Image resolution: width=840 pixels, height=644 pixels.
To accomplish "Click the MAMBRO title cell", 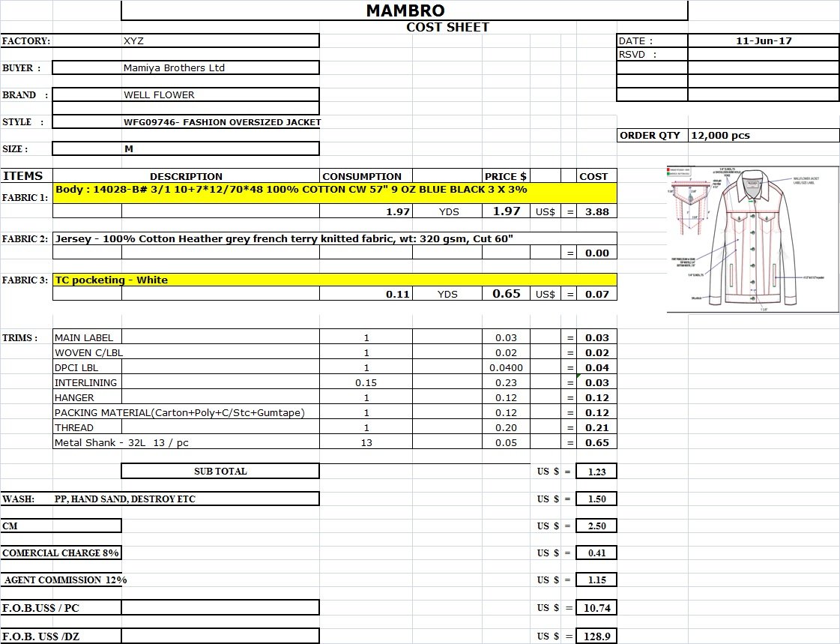I will click(x=405, y=10).
